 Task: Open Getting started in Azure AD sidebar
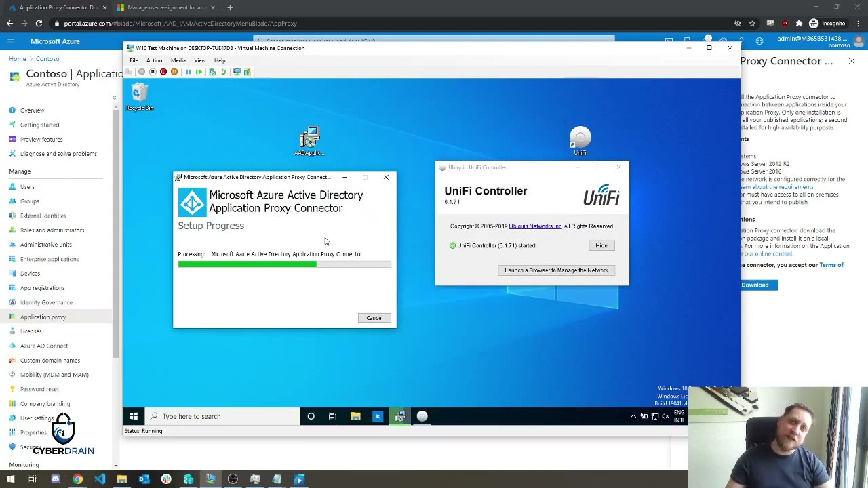[x=39, y=125]
